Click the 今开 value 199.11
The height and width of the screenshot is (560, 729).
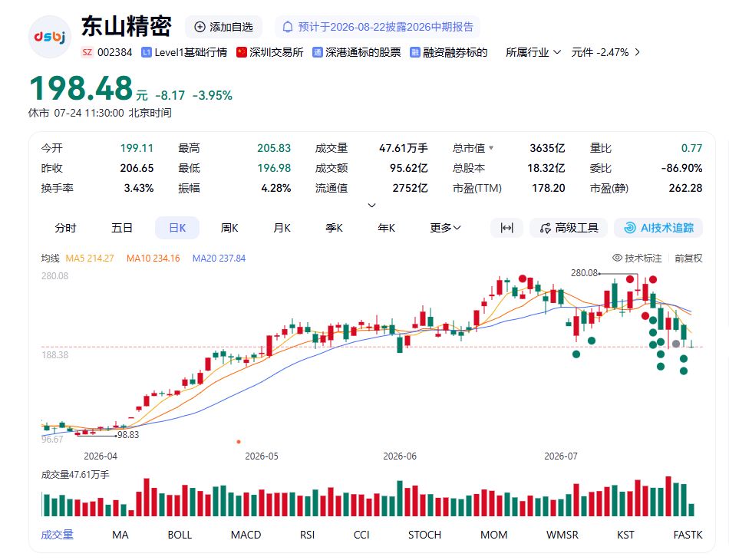coord(137,148)
